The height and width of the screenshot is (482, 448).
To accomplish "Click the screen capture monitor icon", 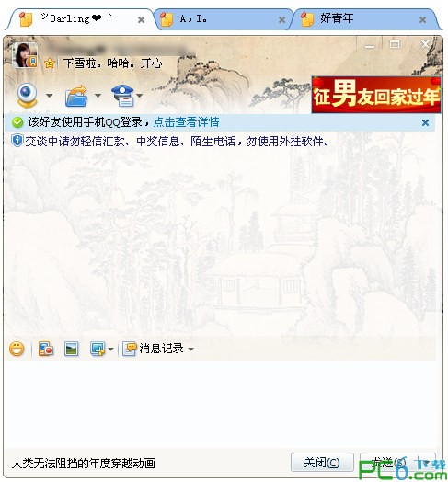I will [x=98, y=349].
